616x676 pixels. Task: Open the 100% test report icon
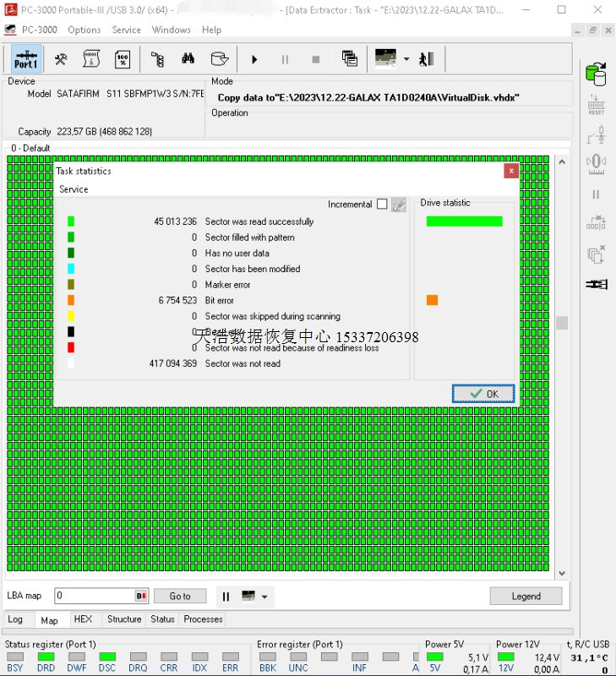pos(123,59)
